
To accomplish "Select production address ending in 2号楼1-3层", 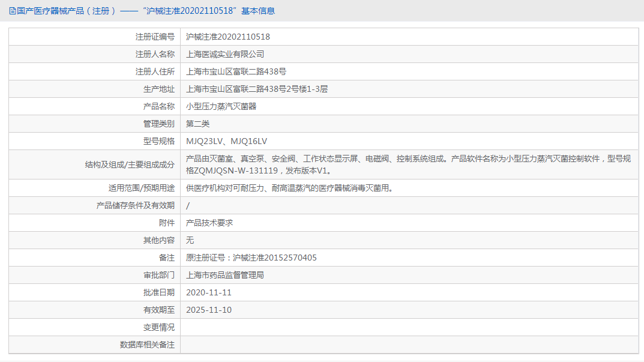I will (x=257, y=89).
